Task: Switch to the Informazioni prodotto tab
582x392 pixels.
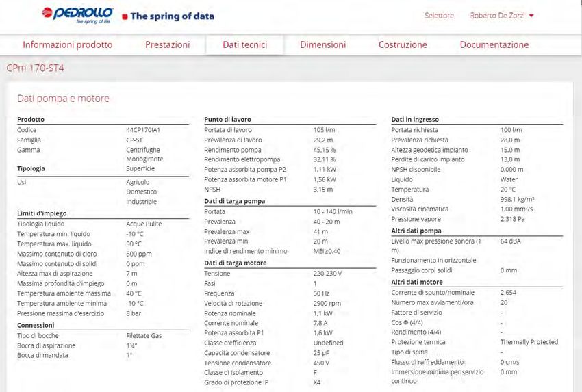Action: 67,44
